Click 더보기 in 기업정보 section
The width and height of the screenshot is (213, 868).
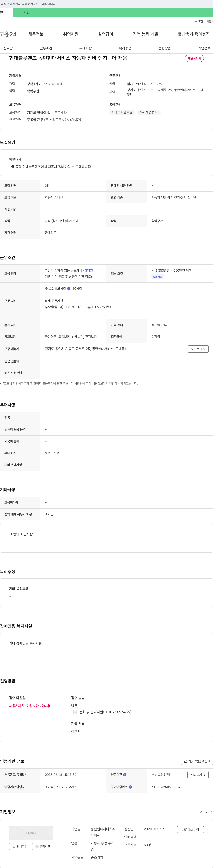tap(206, 812)
